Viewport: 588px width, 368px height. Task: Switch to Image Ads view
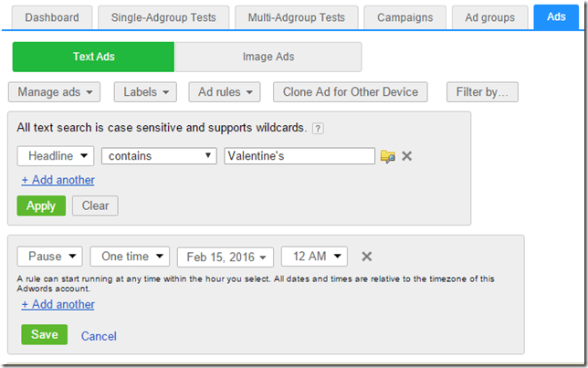click(268, 57)
